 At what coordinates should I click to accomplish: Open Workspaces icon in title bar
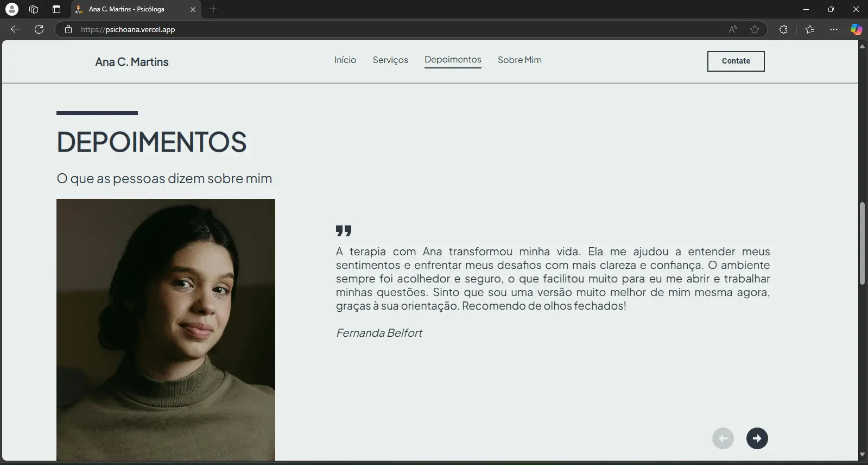coord(34,9)
